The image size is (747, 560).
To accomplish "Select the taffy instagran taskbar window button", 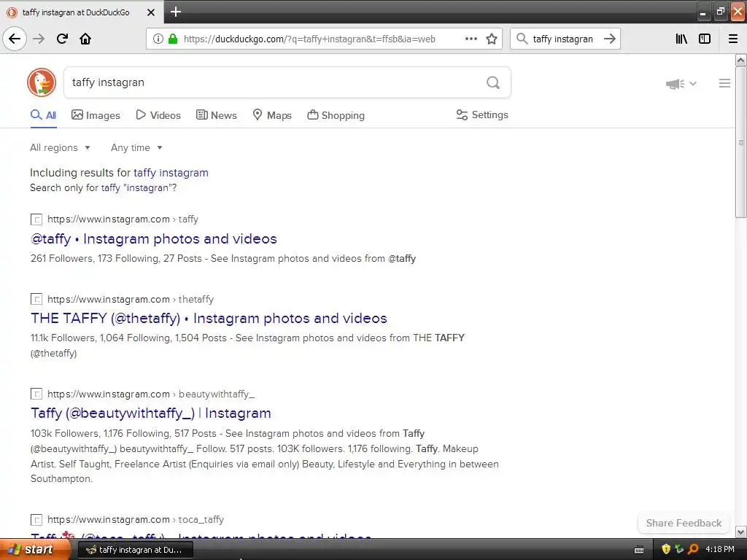I will pyautogui.click(x=135, y=550).
